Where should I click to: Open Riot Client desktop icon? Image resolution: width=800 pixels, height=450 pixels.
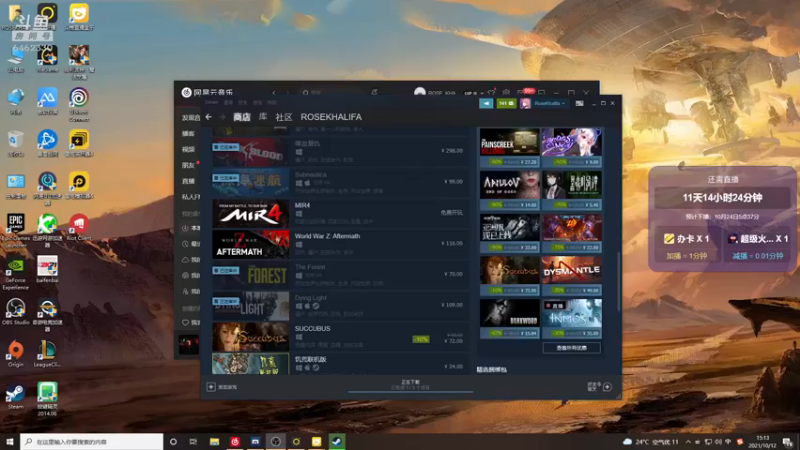pyautogui.click(x=79, y=227)
